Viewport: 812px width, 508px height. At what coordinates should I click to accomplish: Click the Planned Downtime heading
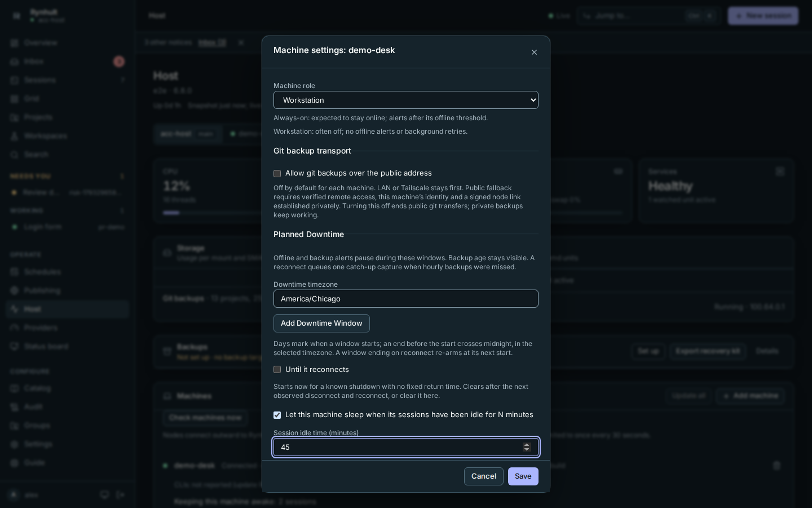[308, 234]
